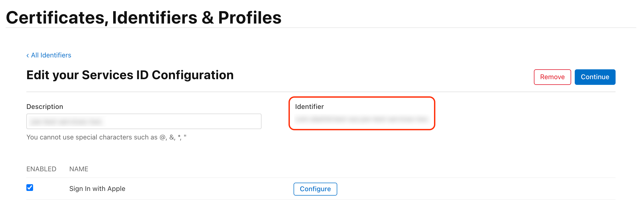The height and width of the screenshot is (208, 644).
Task: Click the Edit your Services ID Configuration heading
Action: 130,75
